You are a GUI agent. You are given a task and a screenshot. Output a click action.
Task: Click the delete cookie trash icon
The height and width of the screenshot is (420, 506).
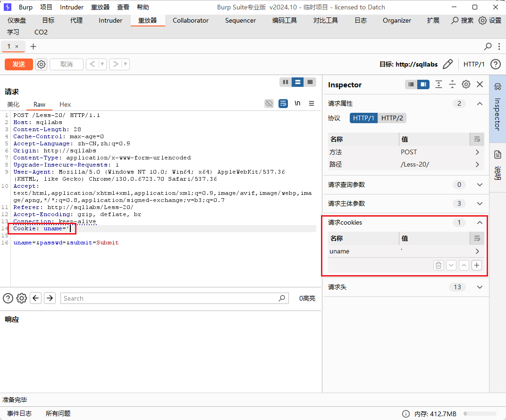tap(439, 265)
